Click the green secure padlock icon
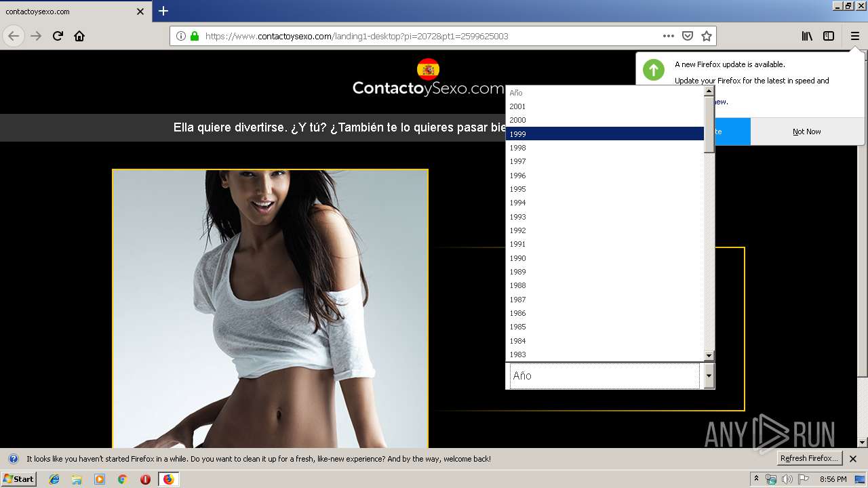This screenshot has width=868, height=488. click(x=195, y=36)
